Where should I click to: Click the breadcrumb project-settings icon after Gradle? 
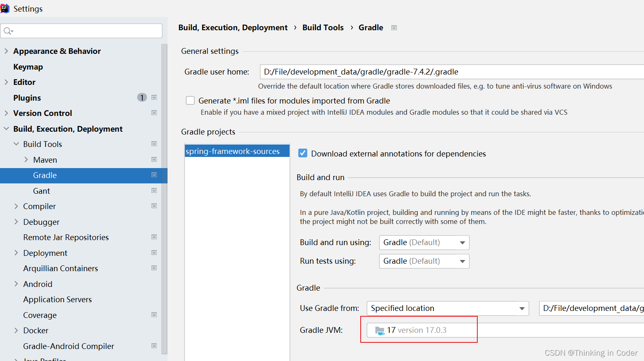pyautogui.click(x=394, y=28)
